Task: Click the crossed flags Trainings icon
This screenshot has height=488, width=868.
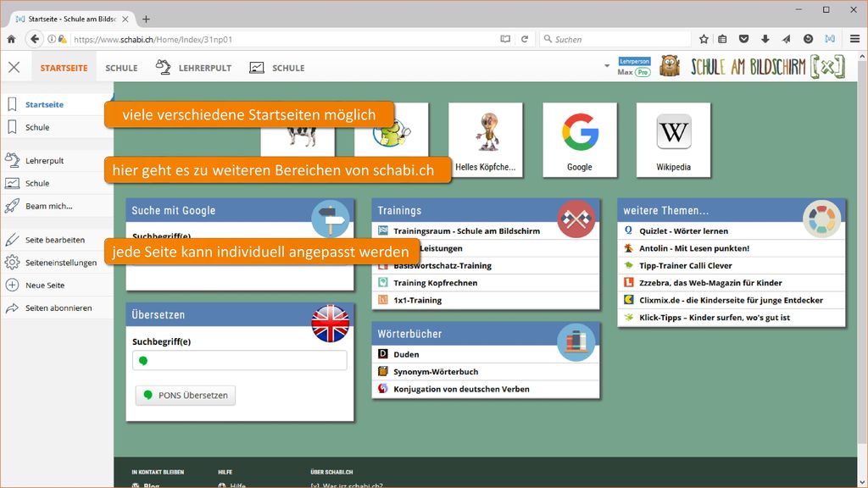Action: coord(576,219)
